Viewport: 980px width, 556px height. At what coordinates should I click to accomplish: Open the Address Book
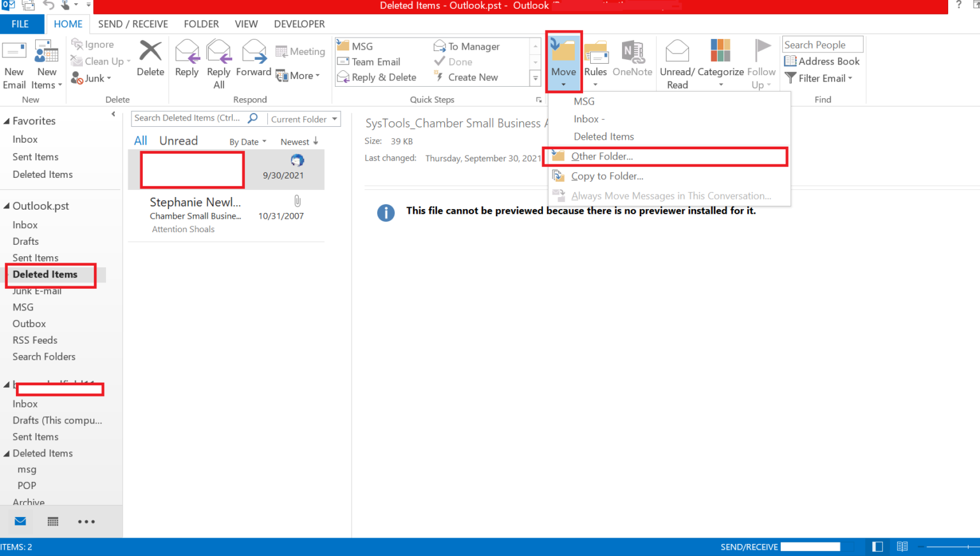point(822,61)
